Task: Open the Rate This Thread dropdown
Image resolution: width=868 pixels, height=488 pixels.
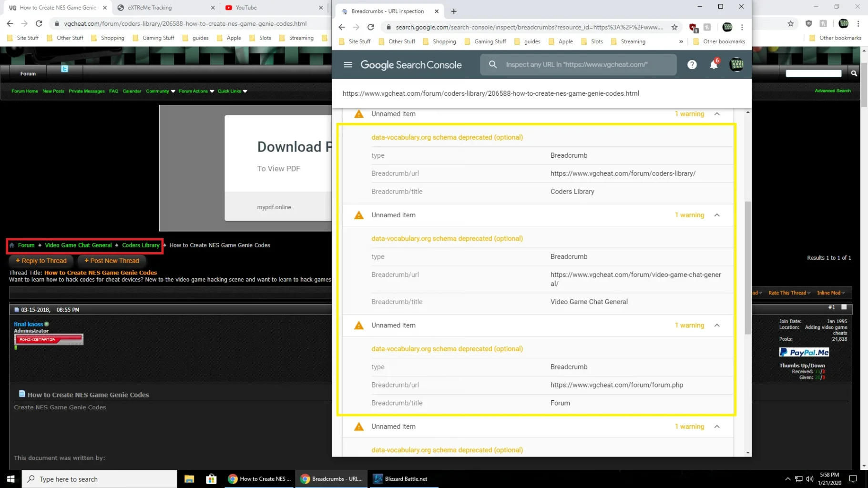Action: 789,293
